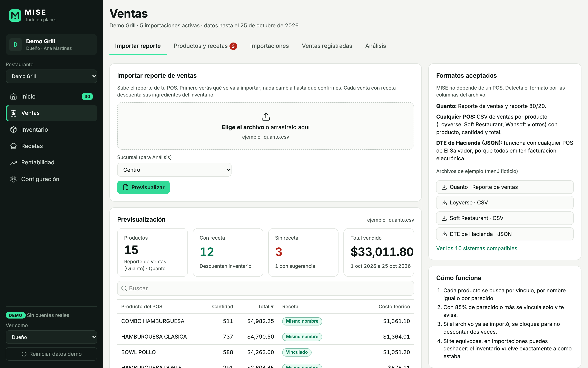This screenshot has height=368, width=588.
Task: Click the $33,011.80 Total vendido value
Action: (x=382, y=252)
